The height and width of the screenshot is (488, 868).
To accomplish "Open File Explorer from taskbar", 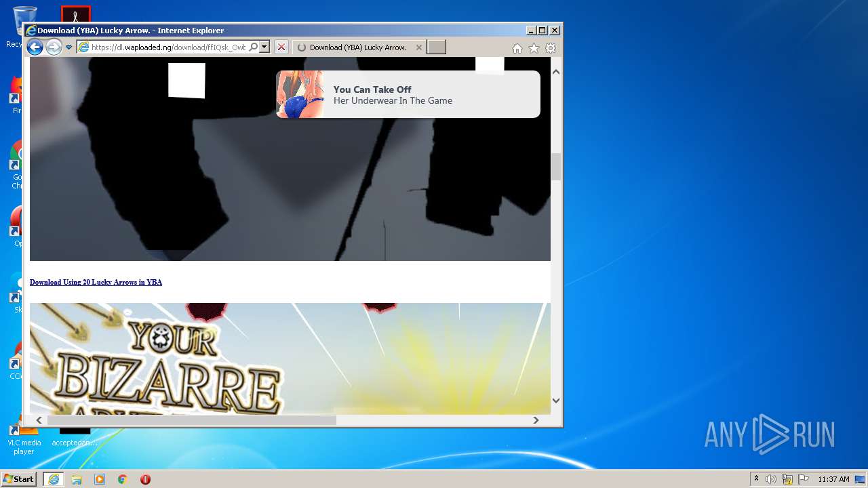I will pos(77,479).
